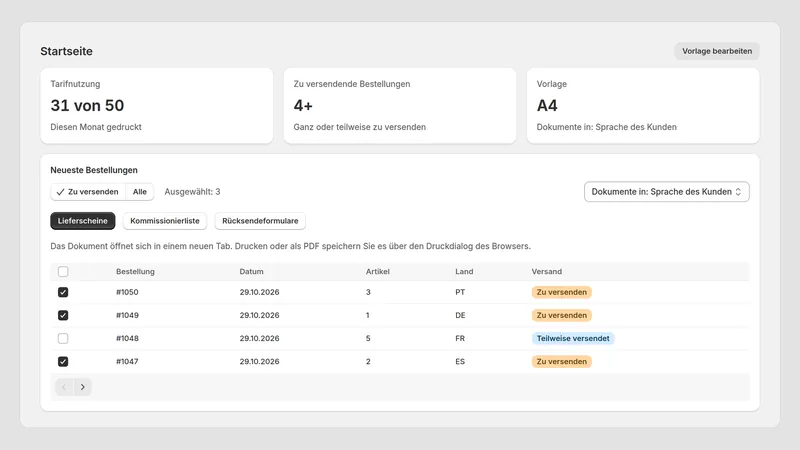Click the Zu versenden badge for #1049
The width and height of the screenshot is (800, 450).
[562, 315]
